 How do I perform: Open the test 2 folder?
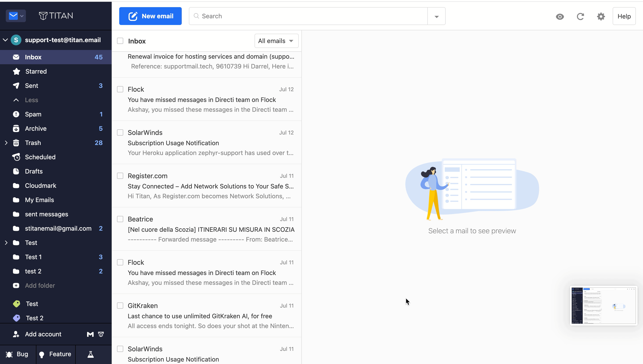coord(56,271)
